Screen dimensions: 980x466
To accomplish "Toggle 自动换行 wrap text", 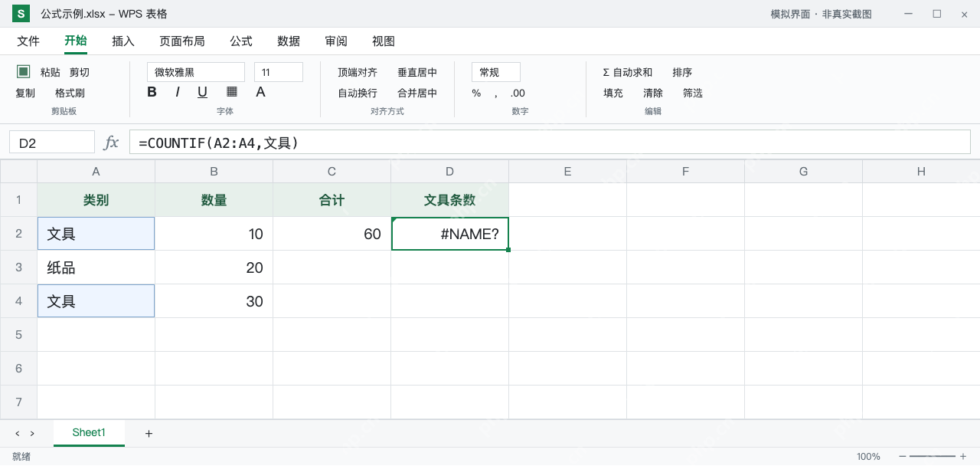I will [x=358, y=94].
